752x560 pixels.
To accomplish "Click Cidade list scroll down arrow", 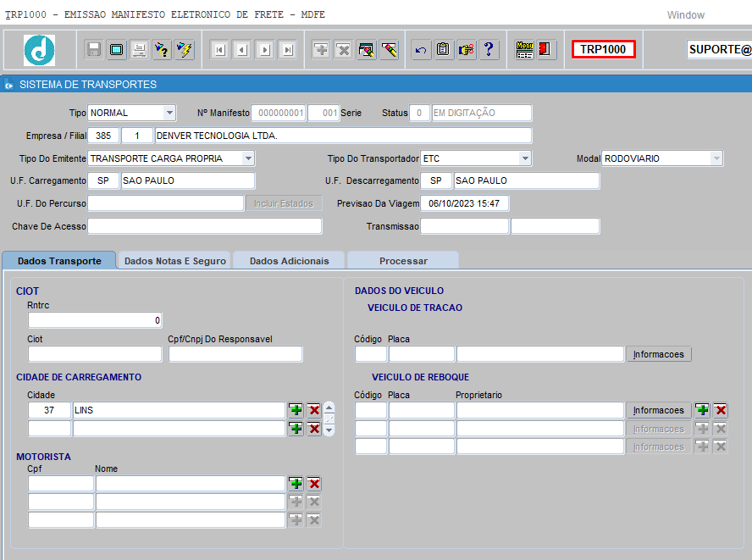I will pos(329,430).
